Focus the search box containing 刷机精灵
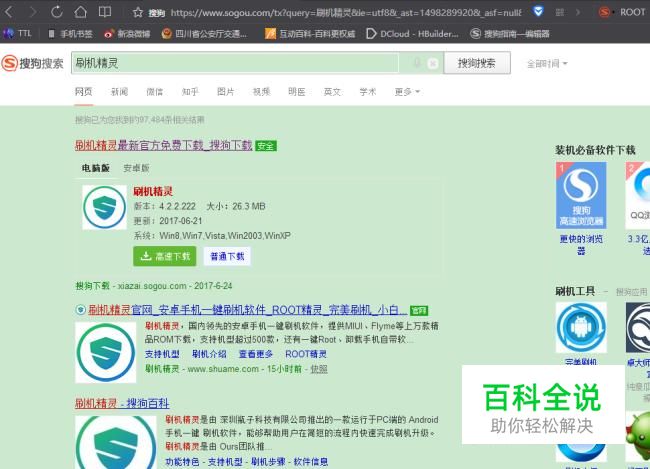This screenshot has width=650, height=469. click(235, 63)
